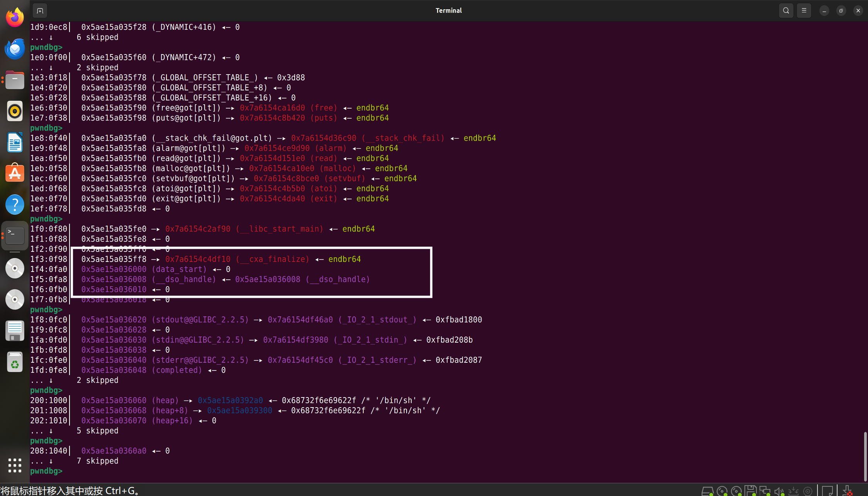Open the second optical disc icon in the dock

tap(15, 299)
